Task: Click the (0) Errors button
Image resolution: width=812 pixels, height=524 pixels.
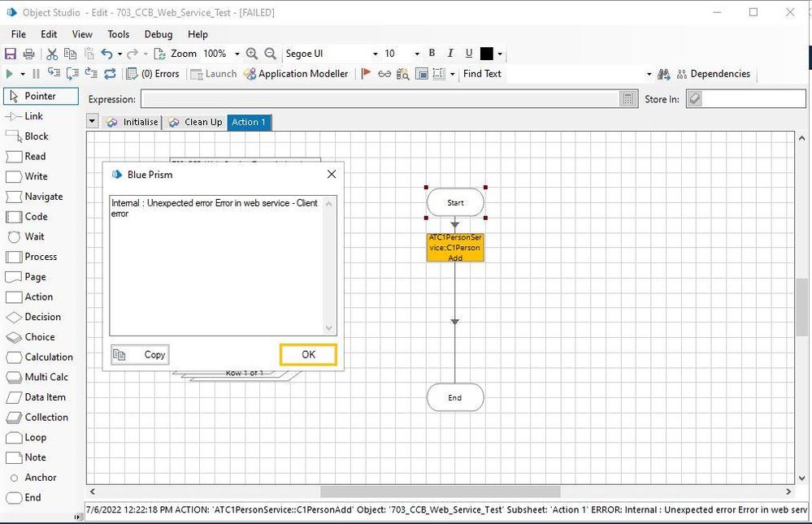Action: 154,74
